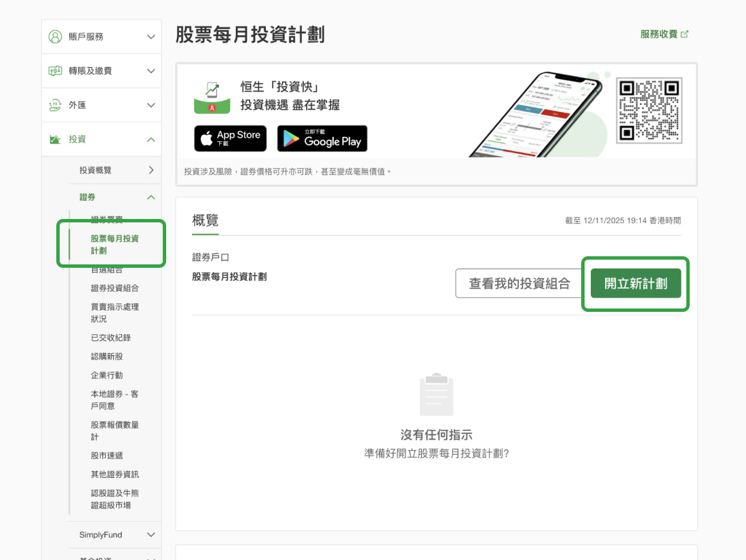Click the empty clipboard icon
The width and height of the screenshot is (746, 560).
click(436, 395)
